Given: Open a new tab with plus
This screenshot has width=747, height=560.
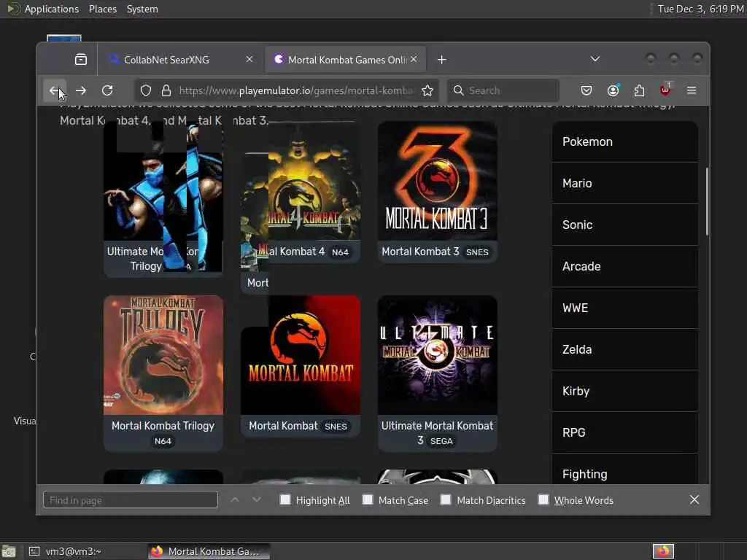Looking at the screenshot, I should point(441,60).
